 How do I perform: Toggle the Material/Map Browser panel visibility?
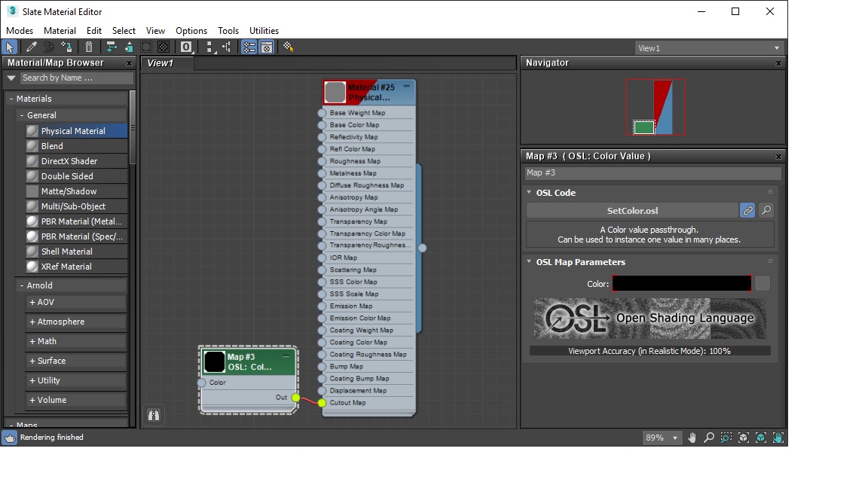tap(249, 47)
